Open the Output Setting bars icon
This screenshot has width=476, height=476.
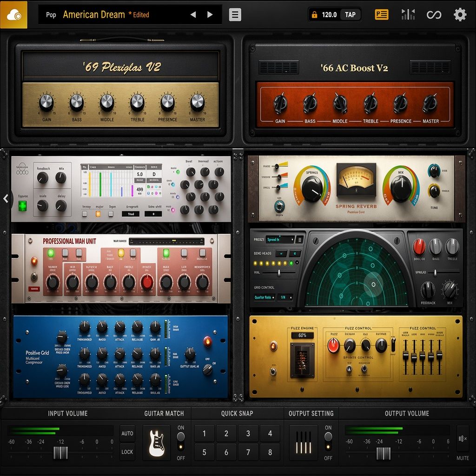pos(304,443)
